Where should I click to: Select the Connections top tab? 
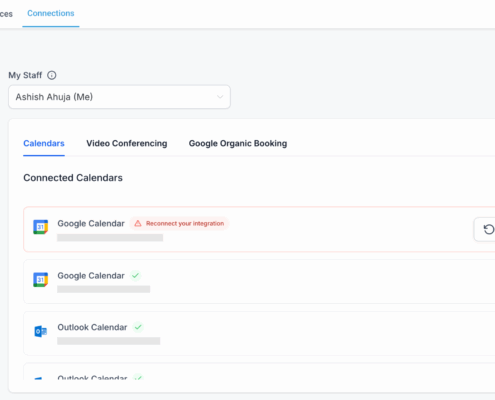(x=51, y=13)
